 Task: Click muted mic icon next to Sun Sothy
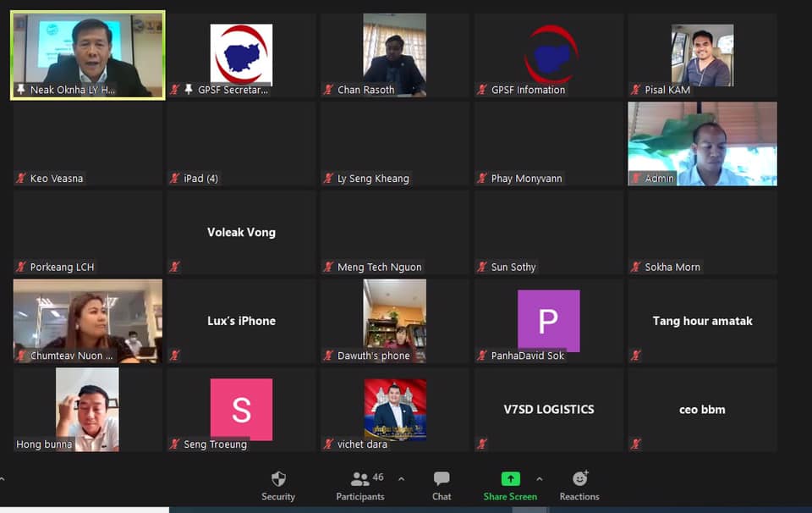(x=482, y=268)
